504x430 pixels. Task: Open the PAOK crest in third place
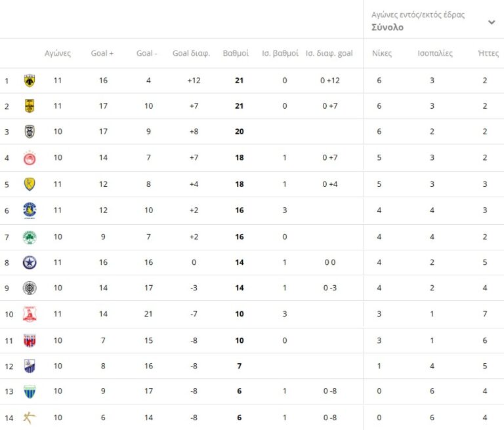(30, 132)
